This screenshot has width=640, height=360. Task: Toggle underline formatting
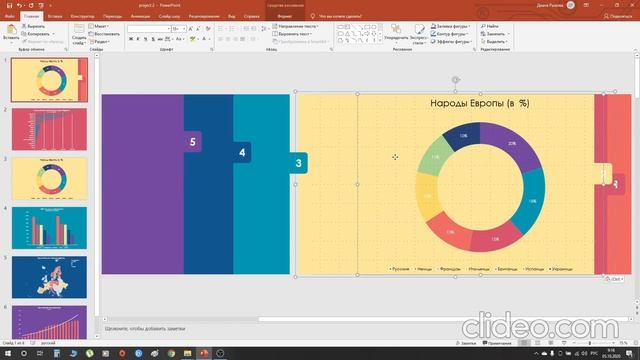[145, 39]
